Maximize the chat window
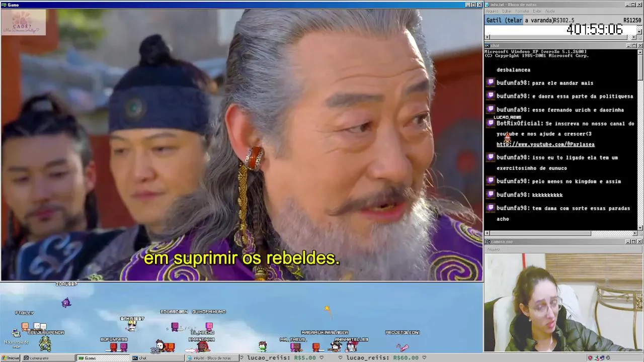 point(634,45)
